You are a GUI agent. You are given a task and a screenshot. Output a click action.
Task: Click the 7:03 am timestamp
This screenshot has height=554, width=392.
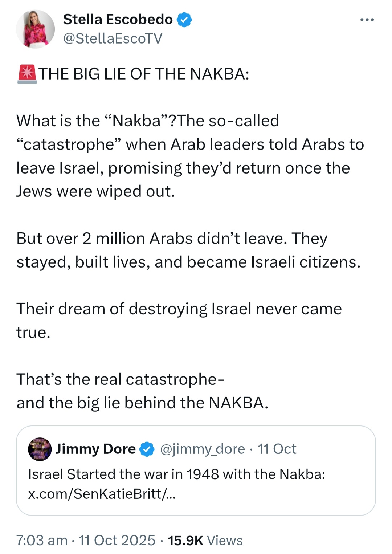(42, 540)
